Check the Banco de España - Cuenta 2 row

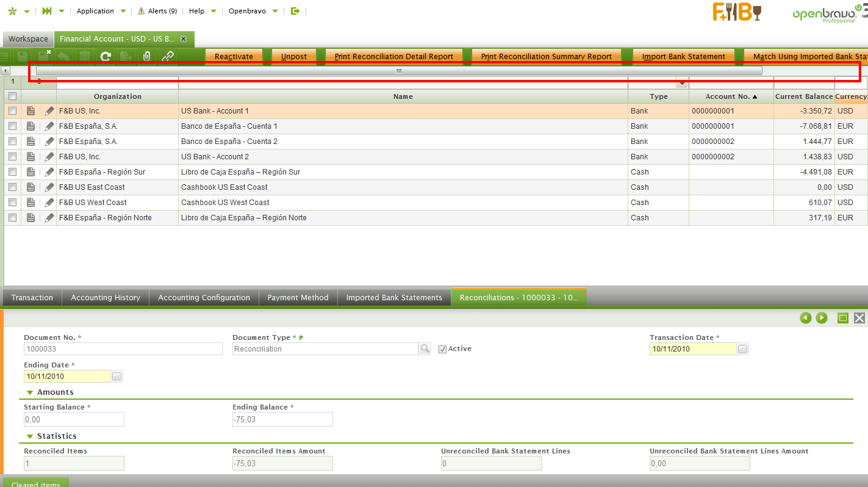tap(12, 142)
